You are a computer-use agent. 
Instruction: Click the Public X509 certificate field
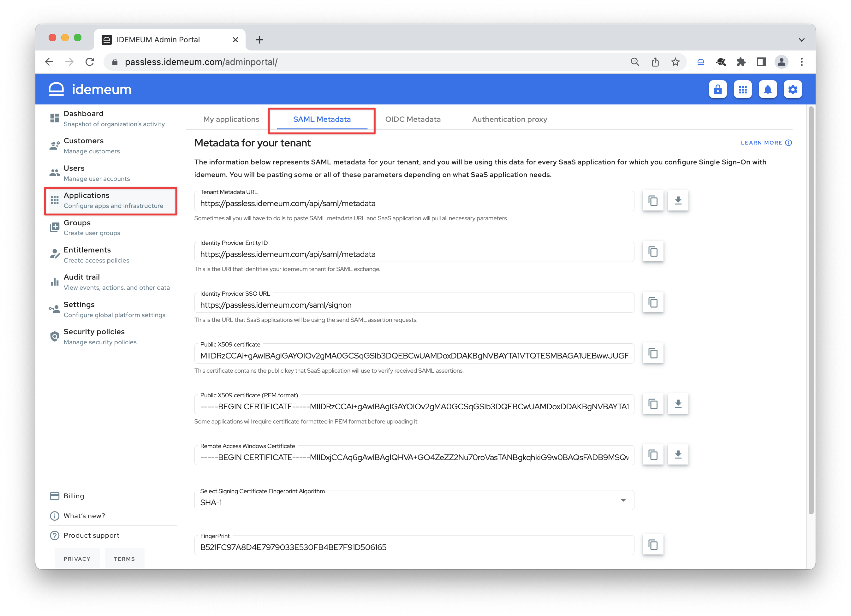[414, 354]
